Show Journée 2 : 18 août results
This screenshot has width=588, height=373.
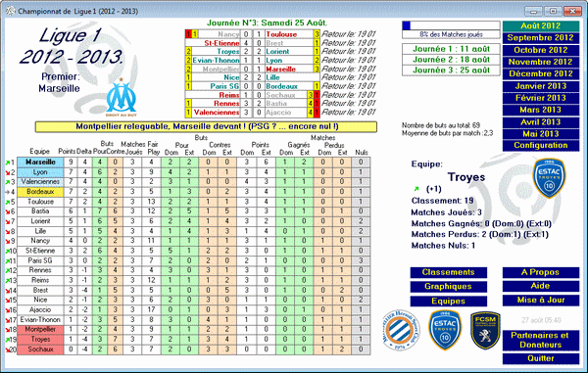point(451,60)
